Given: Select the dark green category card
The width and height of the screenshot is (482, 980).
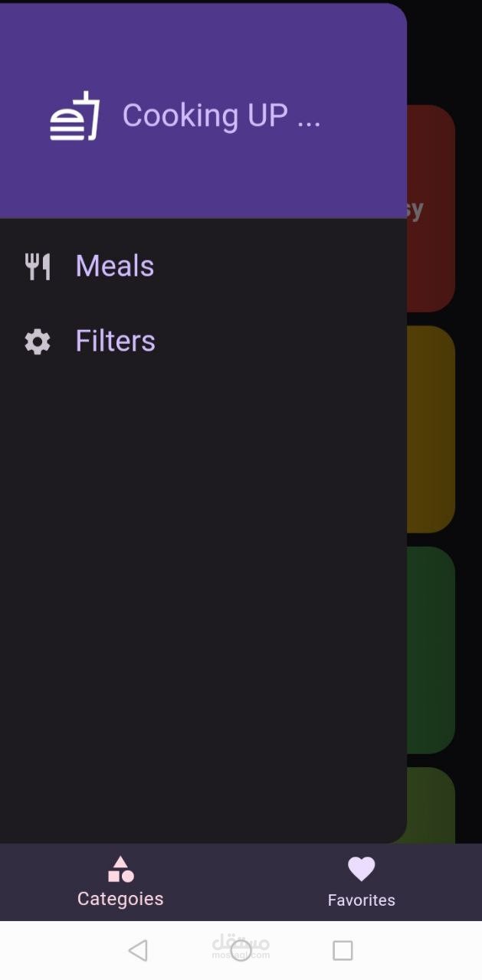Looking at the screenshot, I should (x=431, y=649).
